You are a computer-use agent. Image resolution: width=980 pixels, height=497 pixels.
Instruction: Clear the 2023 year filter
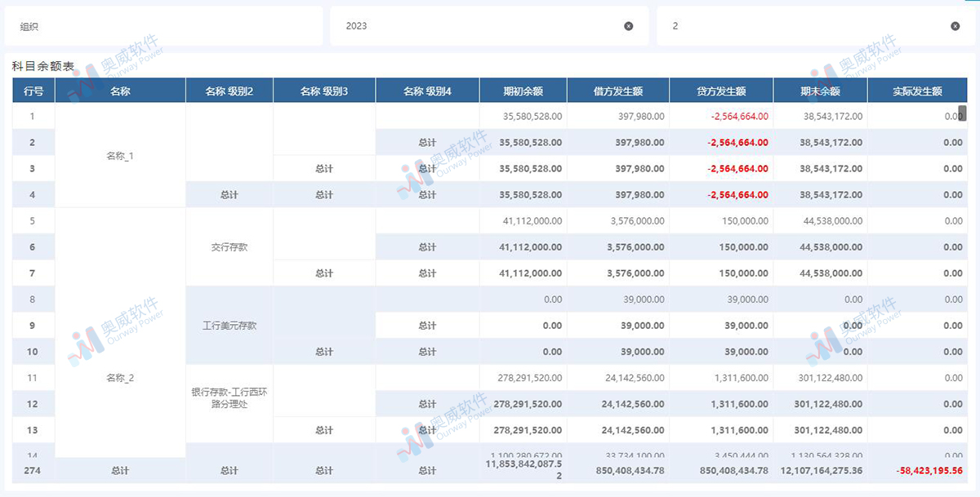(629, 26)
